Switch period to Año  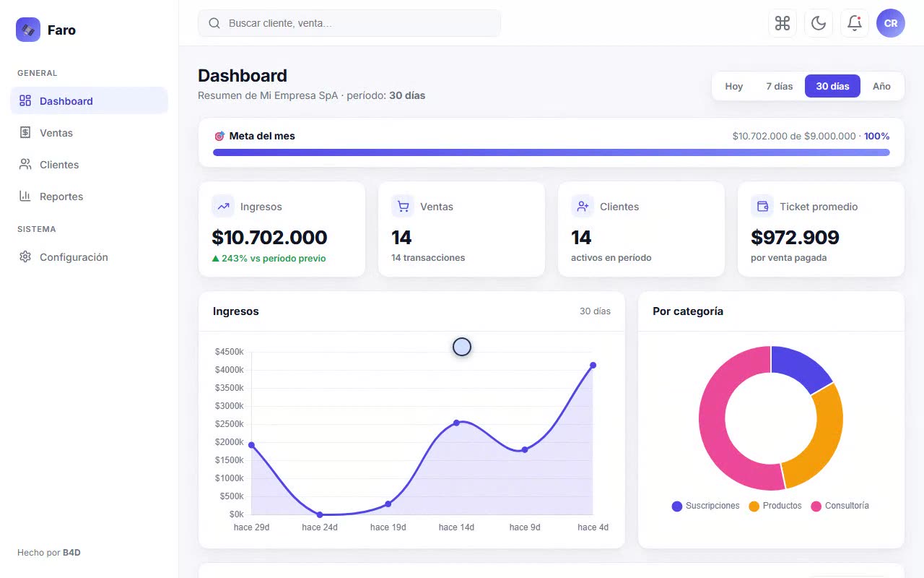point(881,86)
